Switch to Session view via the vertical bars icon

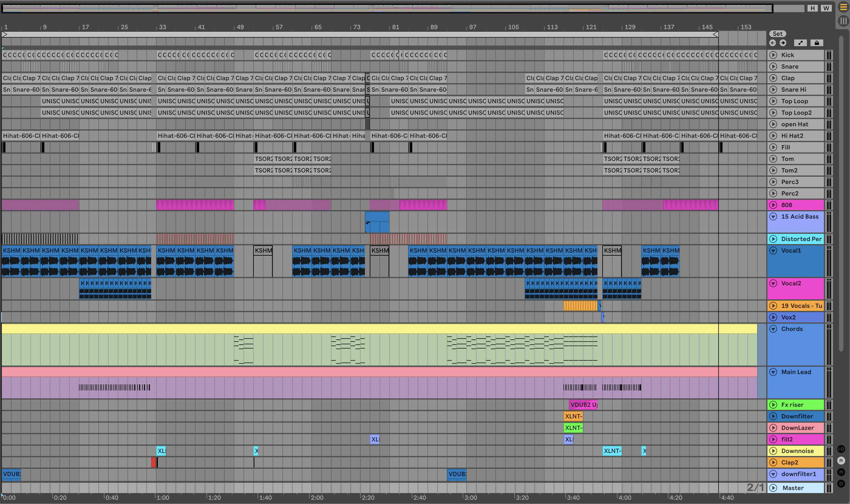844,21
